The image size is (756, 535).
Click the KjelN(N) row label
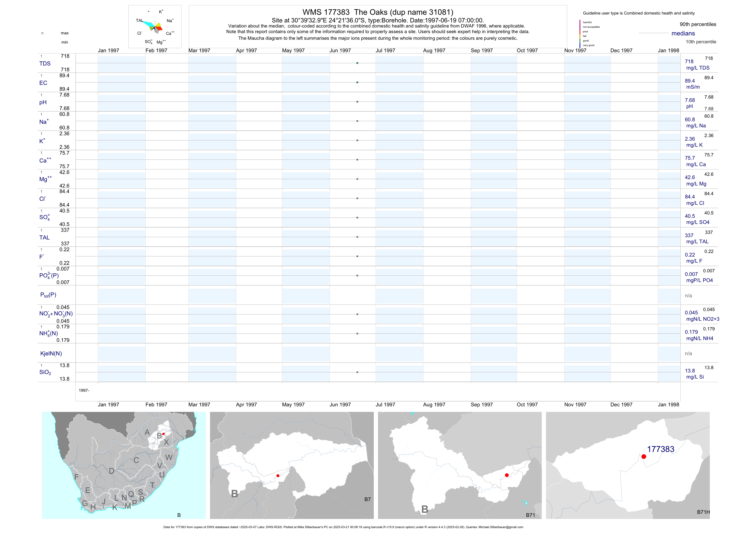(51, 354)
